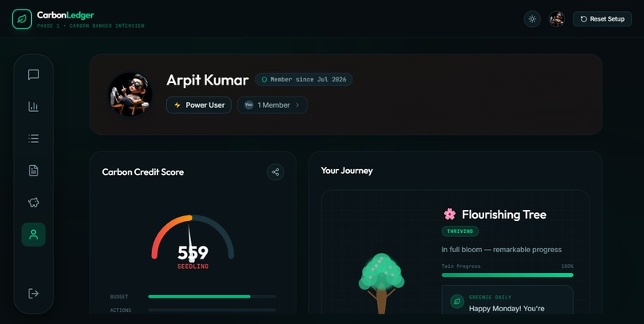Image resolution: width=644 pixels, height=324 pixels.
Task: Click the Greenie Daily leaf icon
Action: pyautogui.click(x=457, y=302)
